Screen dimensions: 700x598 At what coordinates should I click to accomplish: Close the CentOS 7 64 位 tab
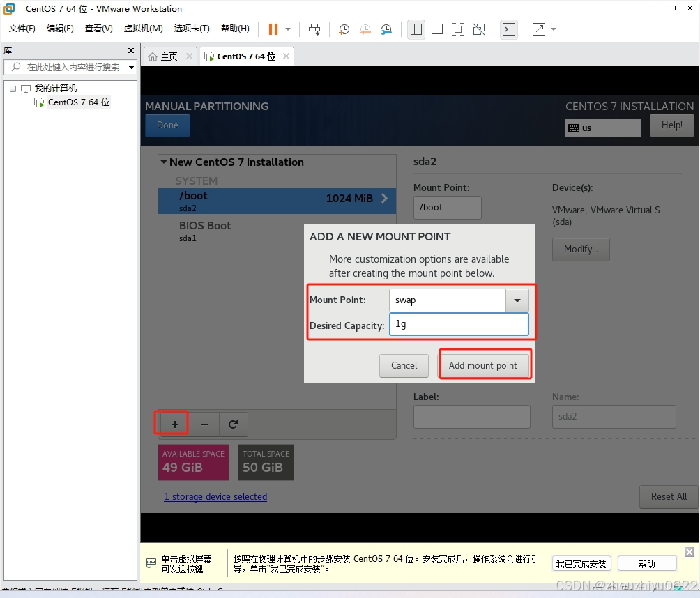(x=286, y=56)
